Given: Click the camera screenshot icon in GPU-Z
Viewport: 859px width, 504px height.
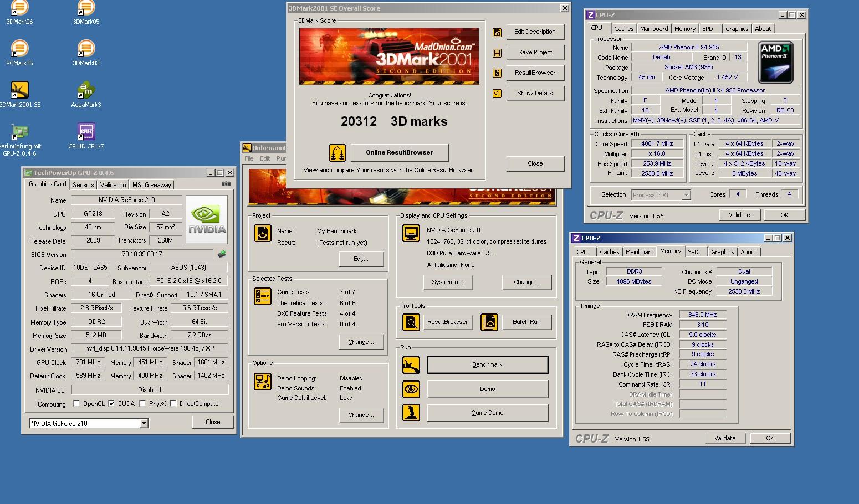Looking at the screenshot, I should 226,184.
